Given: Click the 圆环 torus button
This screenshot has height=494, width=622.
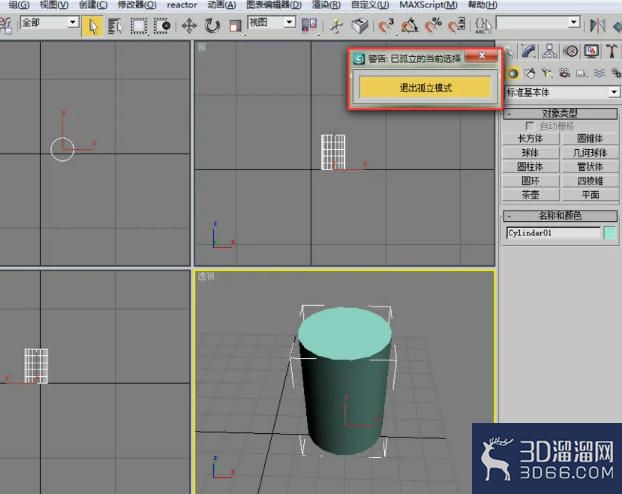Looking at the screenshot, I should tap(531, 181).
